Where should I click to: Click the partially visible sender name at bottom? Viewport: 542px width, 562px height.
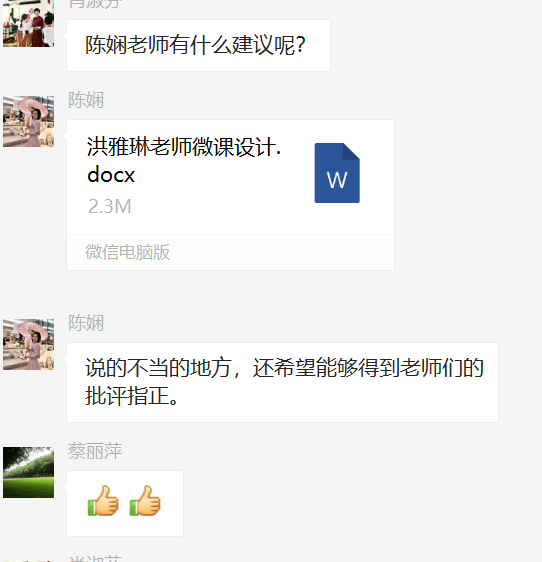pyautogui.click(x=95, y=558)
